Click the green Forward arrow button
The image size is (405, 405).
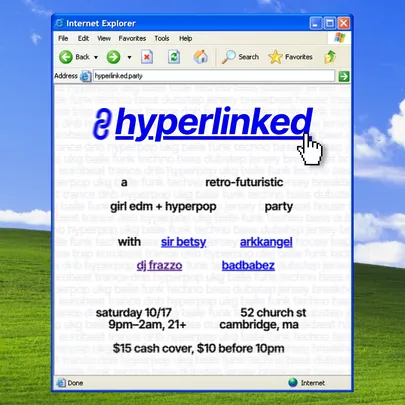tap(113, 57)
